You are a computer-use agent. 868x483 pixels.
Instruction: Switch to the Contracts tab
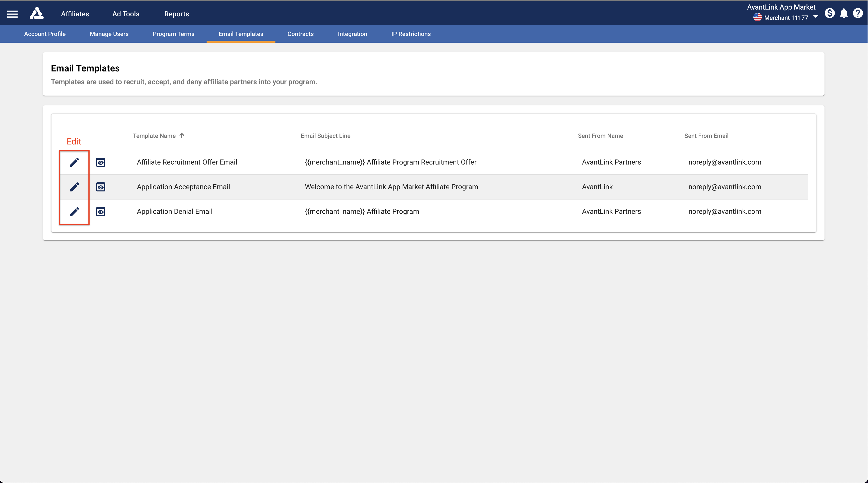(301, 34)
